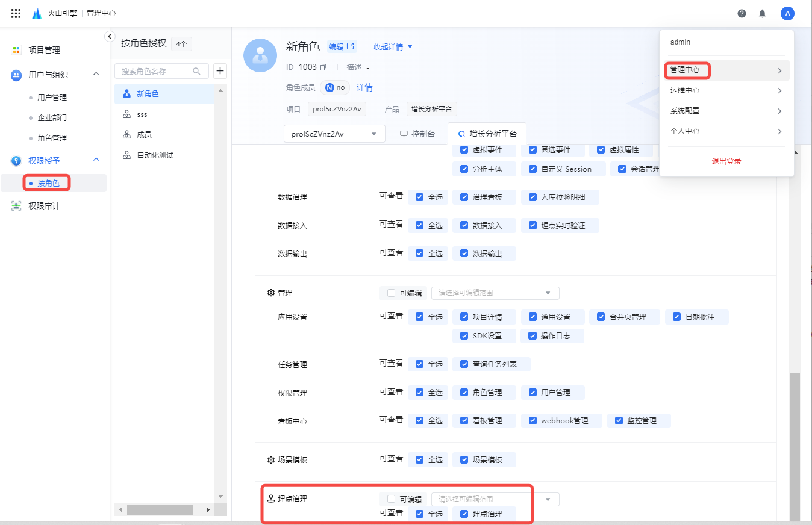This screenshot has width=812, height=525.
Task: Open notifications bell icon
Action: pyautogui.click(x=763, y=13)
